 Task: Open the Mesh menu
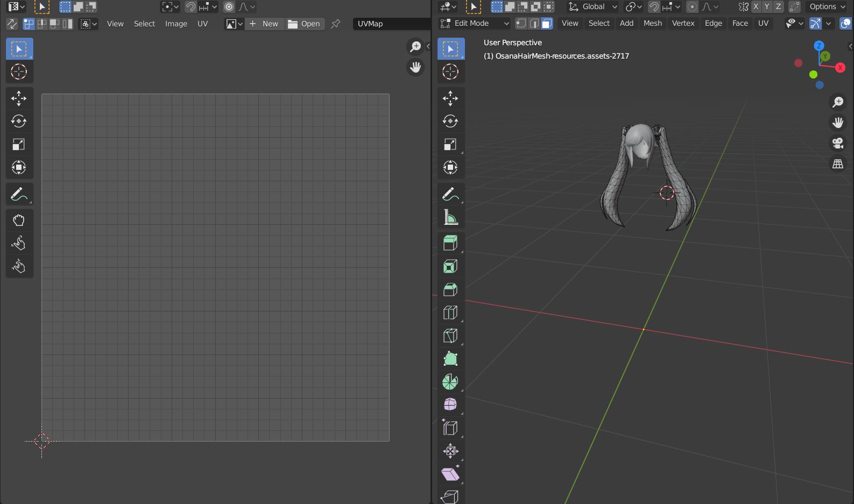coord(652,24)
